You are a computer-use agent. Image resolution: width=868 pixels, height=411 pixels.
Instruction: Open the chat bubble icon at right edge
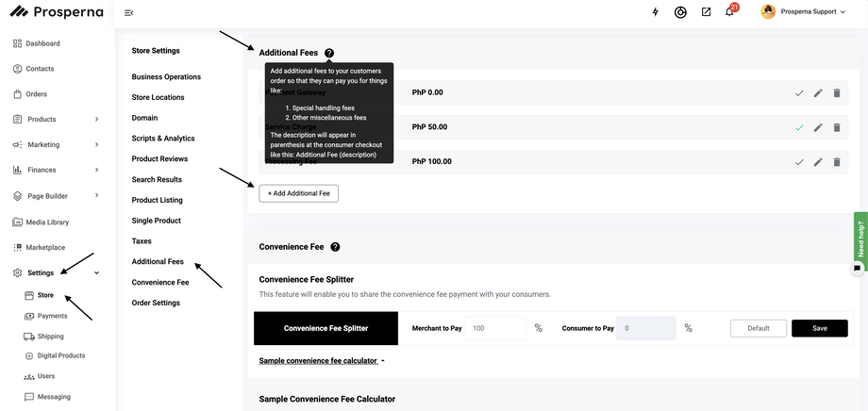pyautogui.click(x=857, y=268)
